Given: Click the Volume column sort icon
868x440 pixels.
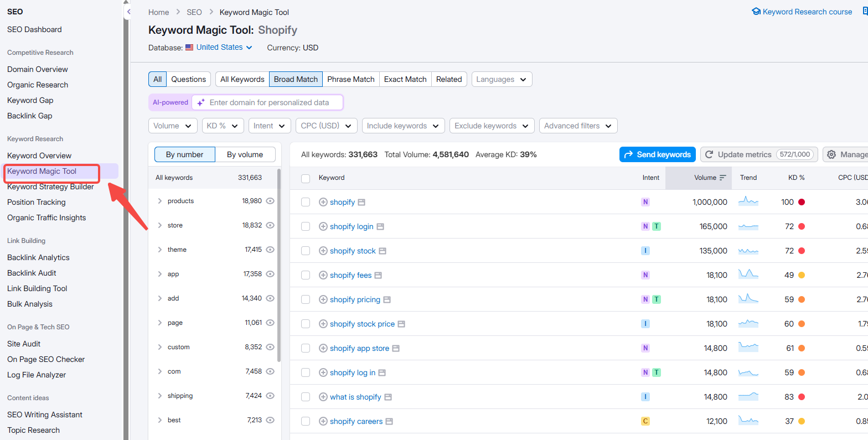Looking at the screenshot, I should tap(722, 178).
